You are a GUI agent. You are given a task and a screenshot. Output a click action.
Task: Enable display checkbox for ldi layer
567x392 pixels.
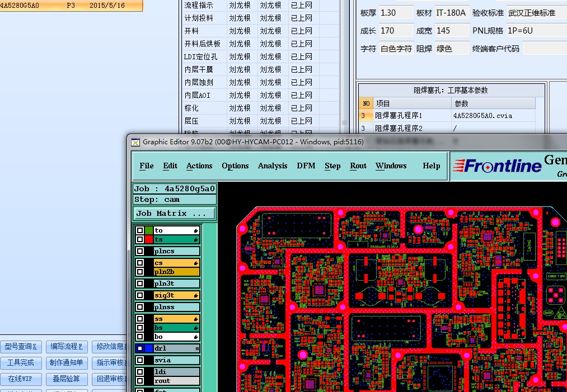(140, 372)
